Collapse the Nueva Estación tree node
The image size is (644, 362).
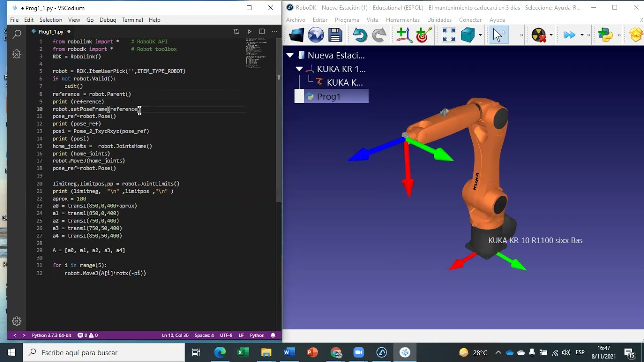[x=290, y=55]
